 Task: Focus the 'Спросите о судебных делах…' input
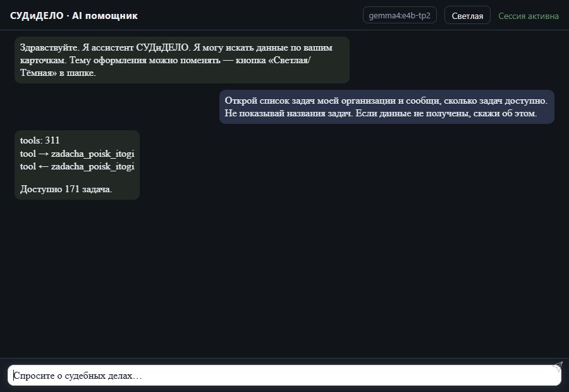[284, 376]
